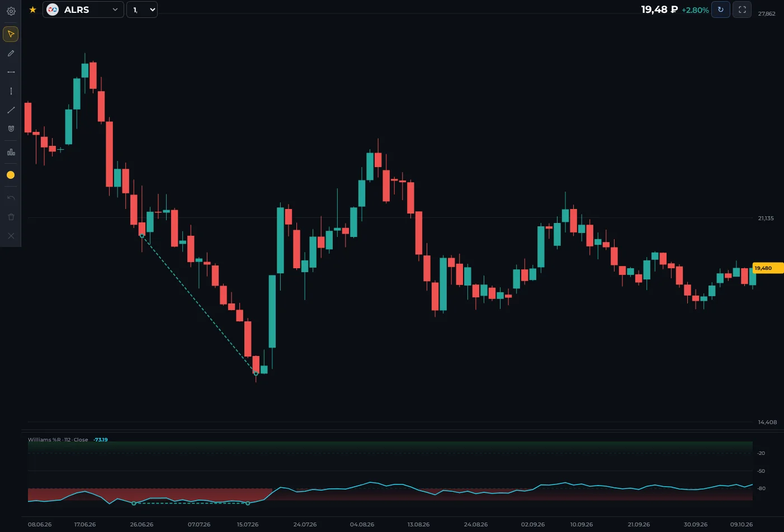Screen dimensions: 784x532
Task: Select the vertical line tool
Action: click(11, 91)
